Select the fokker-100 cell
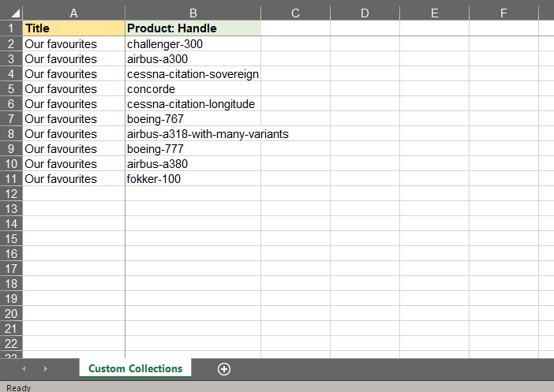The image size is (554, 392). click(193, 179)
